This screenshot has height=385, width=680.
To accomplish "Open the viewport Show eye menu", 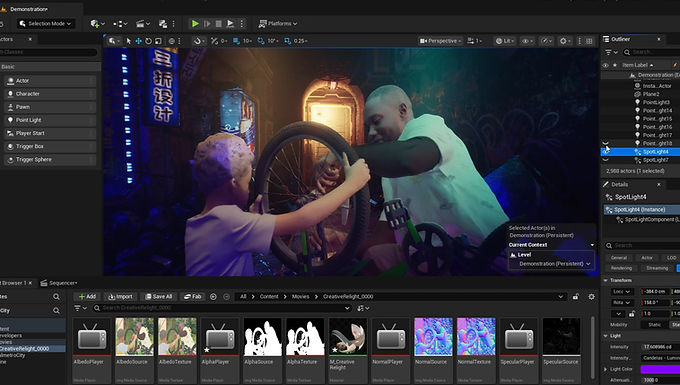I will (x=527, y=41).
